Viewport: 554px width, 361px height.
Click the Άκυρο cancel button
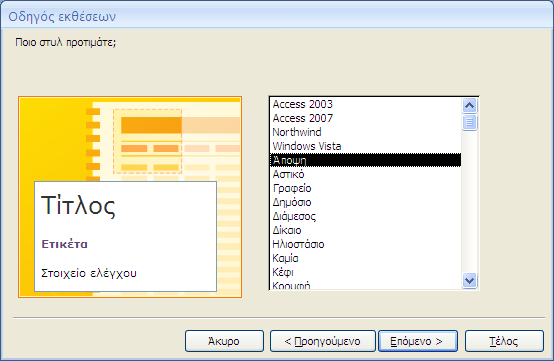point(224,341)
